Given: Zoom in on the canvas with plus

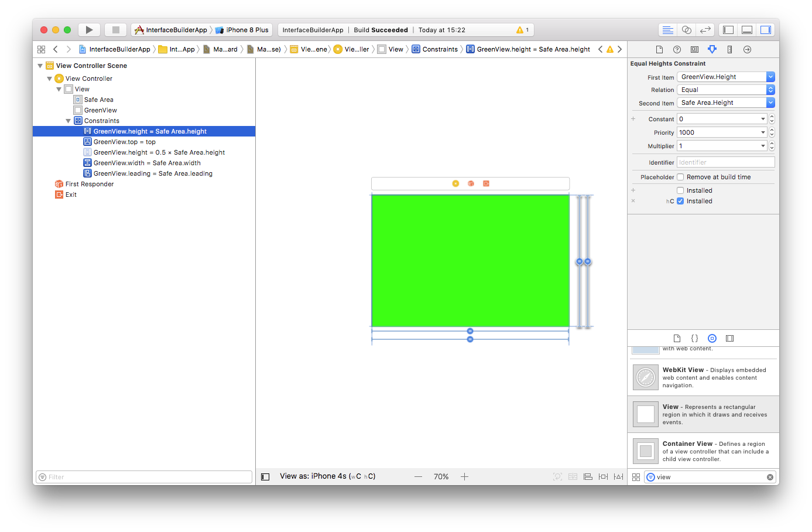Looking at the screenshot, I should point(464,477).
